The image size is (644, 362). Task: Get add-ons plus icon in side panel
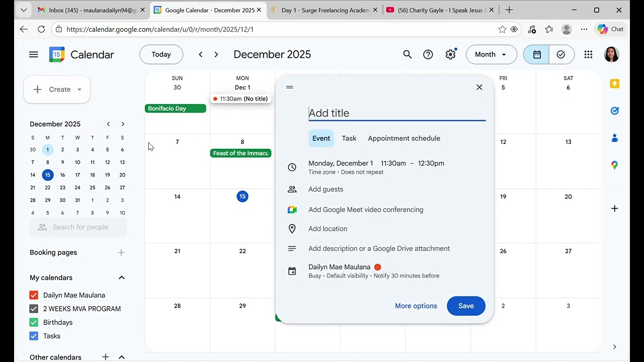click(614, 208)
